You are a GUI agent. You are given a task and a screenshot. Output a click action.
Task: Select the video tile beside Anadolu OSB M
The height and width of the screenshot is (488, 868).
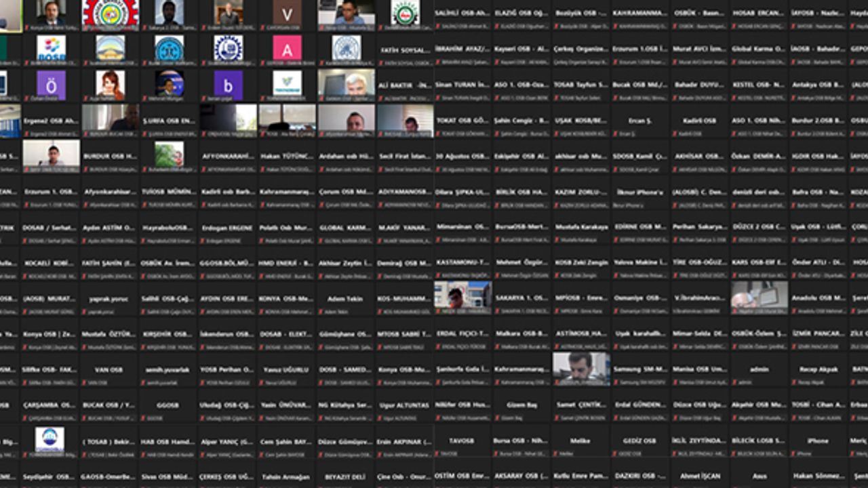coord(759,298)
